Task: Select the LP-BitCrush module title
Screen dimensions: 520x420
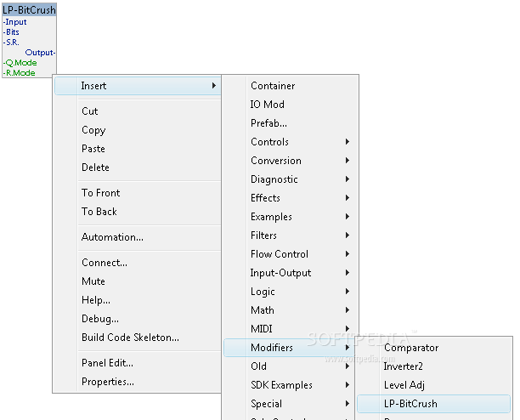Action: (29, 10)
